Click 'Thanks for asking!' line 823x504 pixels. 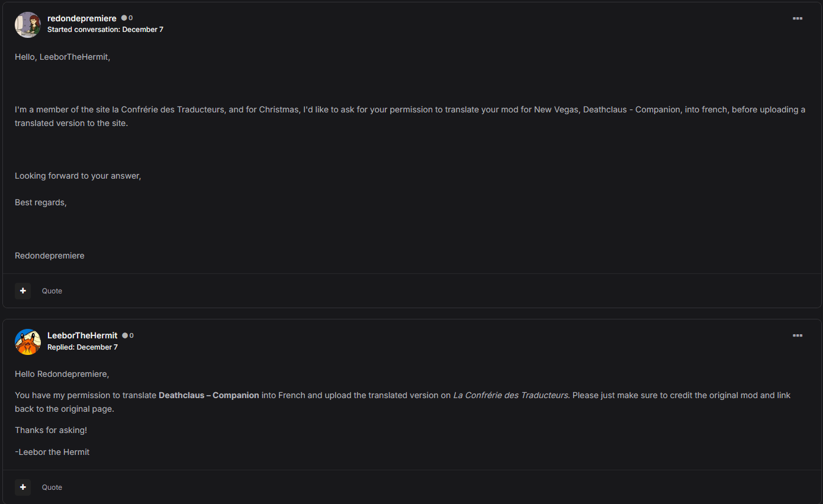(x=51, y=430)
